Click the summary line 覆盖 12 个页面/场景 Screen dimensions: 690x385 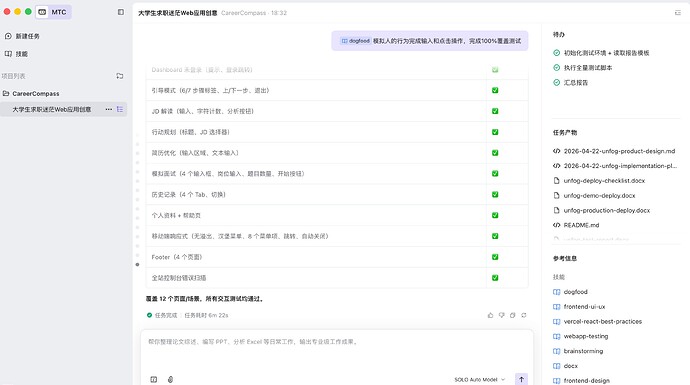click(205, 299)
